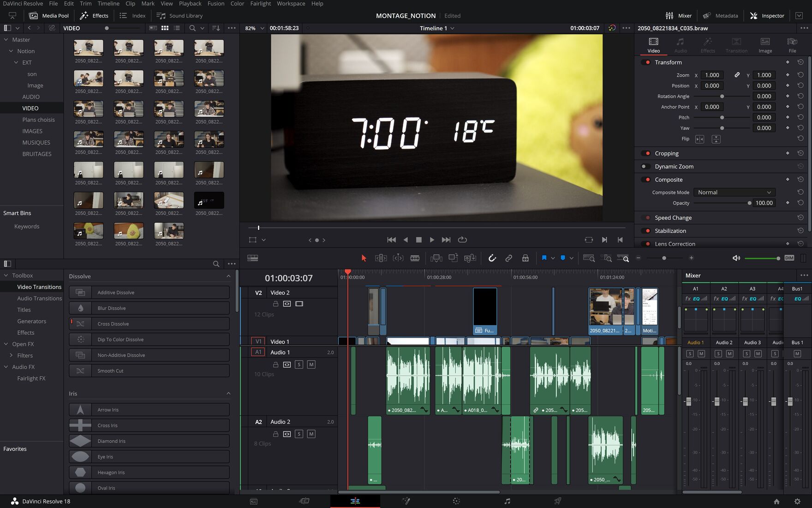This screenshot has height=508, width=812.
Task: Search media pool magnifier icon
Action: coord(192,28)
